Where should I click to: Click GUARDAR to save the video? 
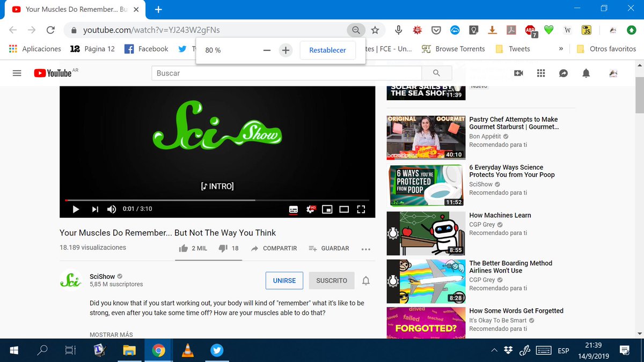coord(329,248)
